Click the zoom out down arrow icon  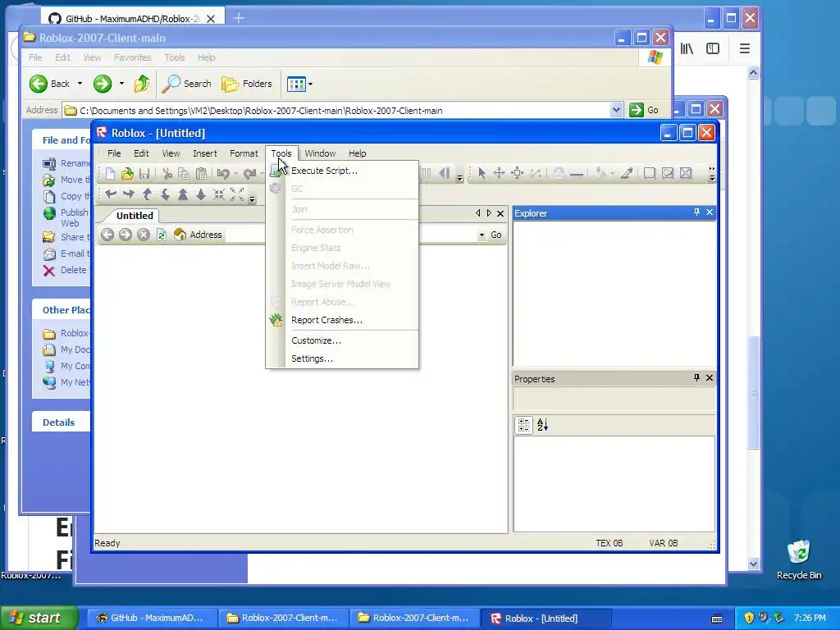(201, 194)
